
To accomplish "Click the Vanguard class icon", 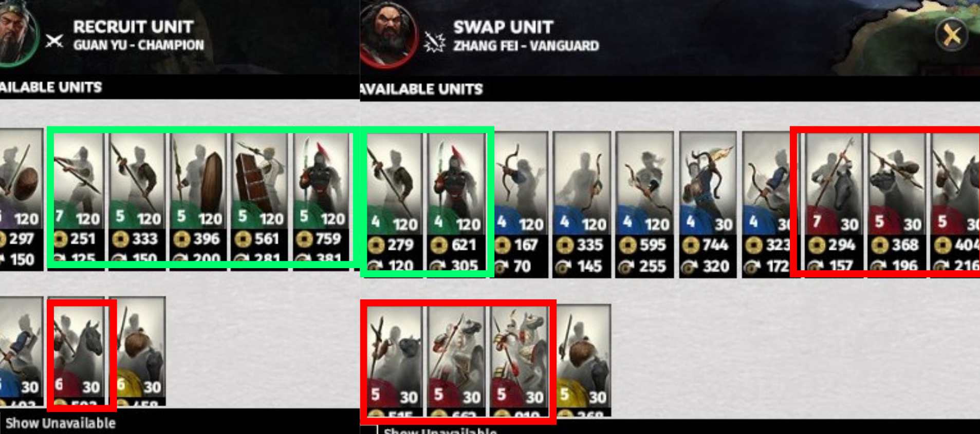I will click(x=435, y=42).
